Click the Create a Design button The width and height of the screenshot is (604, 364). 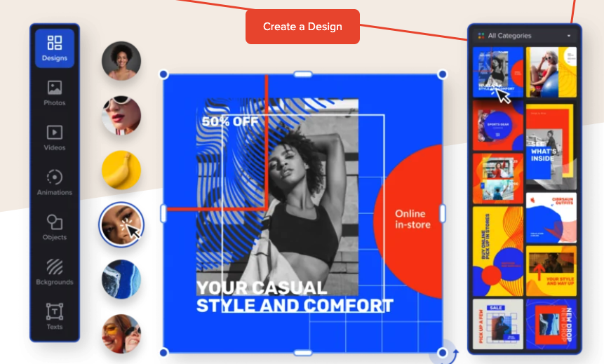[302, 27]
